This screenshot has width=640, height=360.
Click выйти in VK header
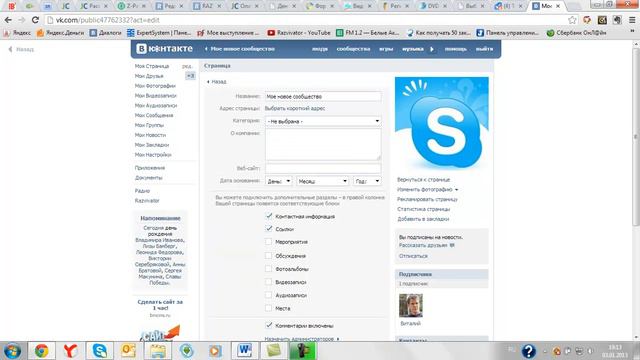pos(484,49)
